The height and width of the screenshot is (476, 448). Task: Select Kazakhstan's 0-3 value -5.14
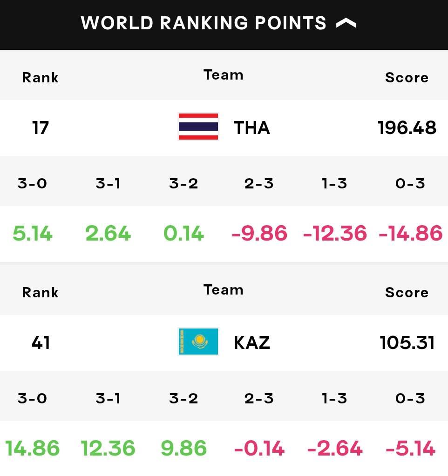coord(410,448)
